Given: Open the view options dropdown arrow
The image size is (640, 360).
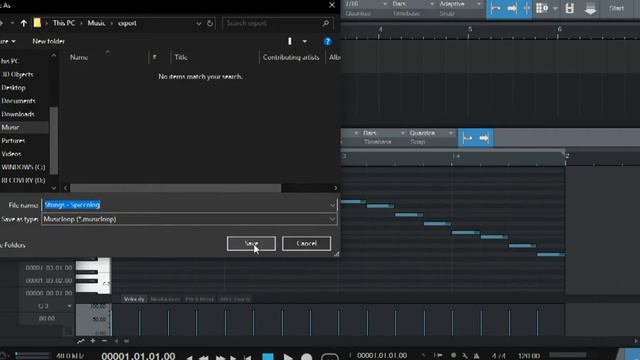Looking at the screenshot, I should point(304,41).
